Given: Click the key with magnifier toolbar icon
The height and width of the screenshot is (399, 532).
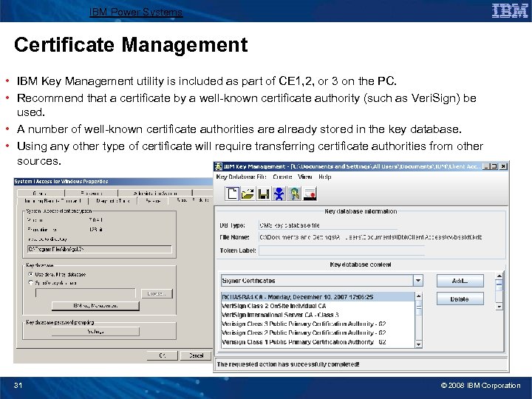Looking at the screenshot, I should [295, 194].
